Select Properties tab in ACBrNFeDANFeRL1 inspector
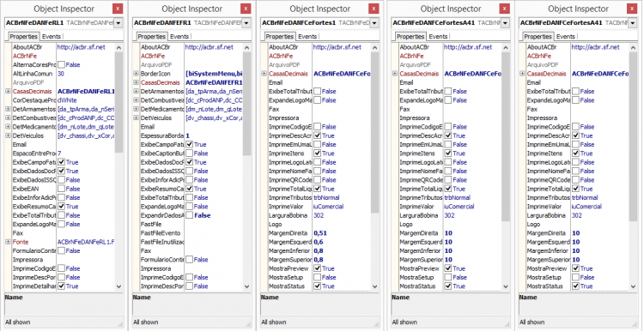 [24, 37]
